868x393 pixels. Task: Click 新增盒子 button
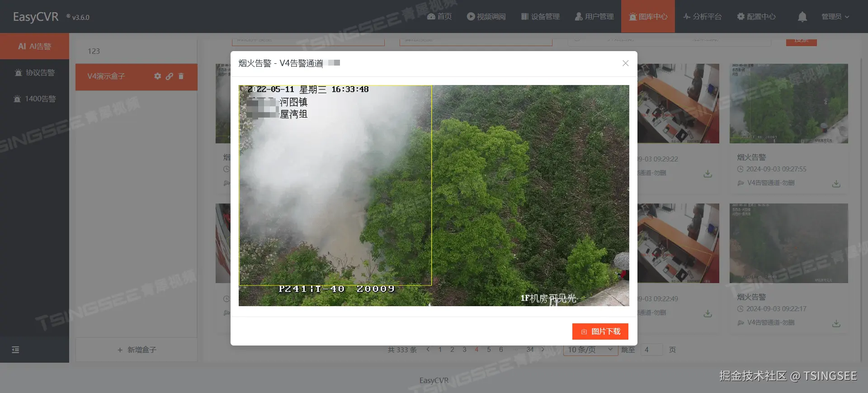(136, 350)
